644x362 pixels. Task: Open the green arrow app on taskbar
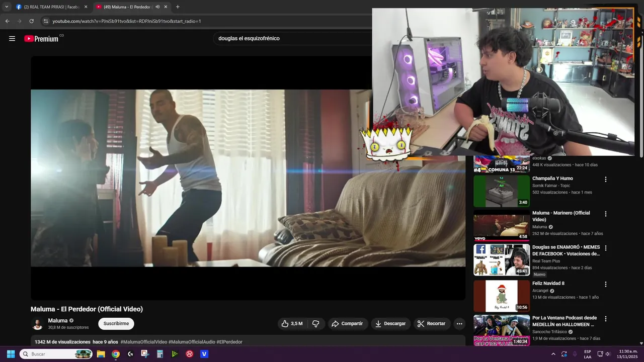(175, 354)
